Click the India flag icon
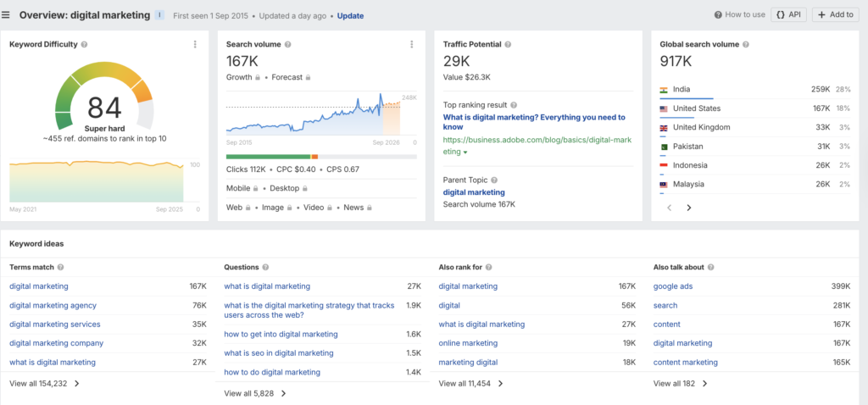Screen dimensions: 868x405 pyautogui.click(x=664, y=90)
